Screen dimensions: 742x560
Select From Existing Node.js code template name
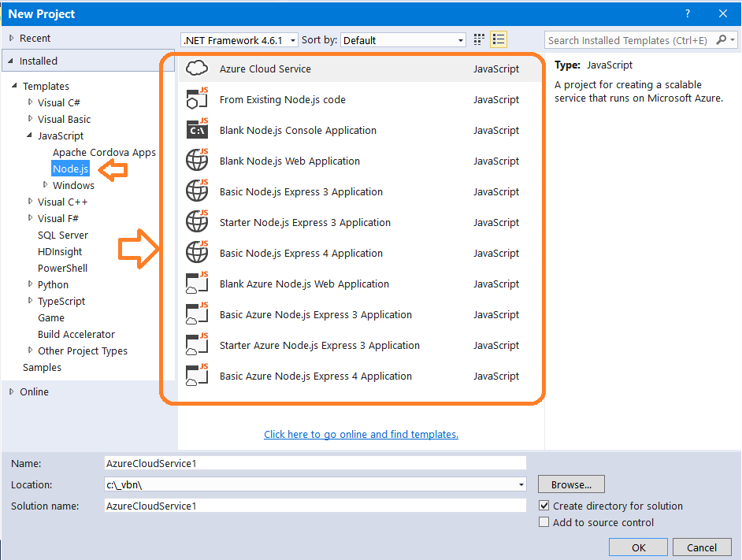(283, 99)
